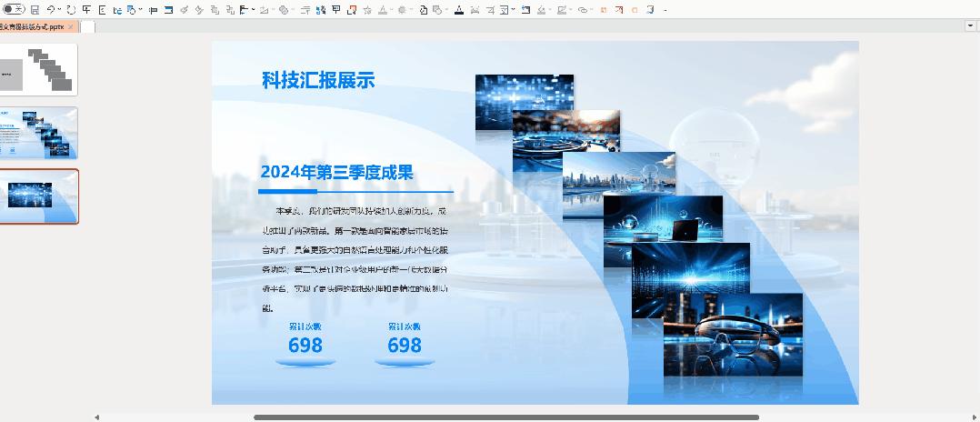This screenshot has width=980, height=422.
Task: Click the left 累计次数 label
Action: 305,327
